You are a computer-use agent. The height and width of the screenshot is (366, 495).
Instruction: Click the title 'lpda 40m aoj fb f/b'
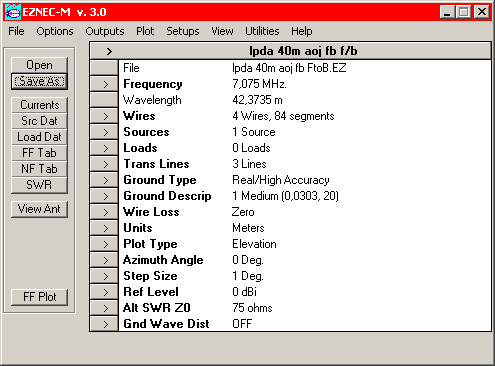(303, 51)
